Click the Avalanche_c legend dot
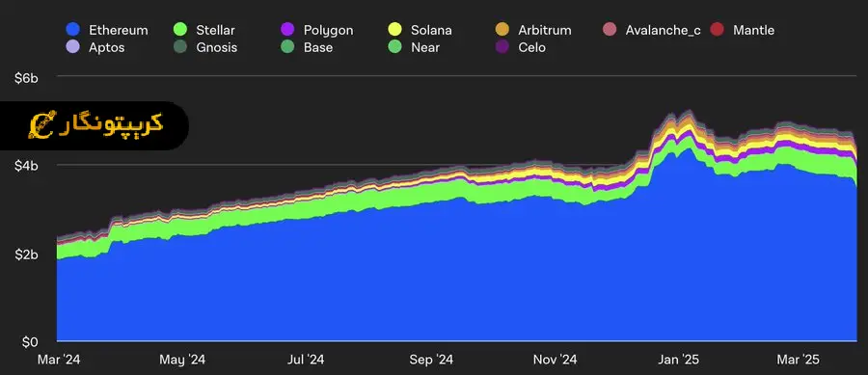 [610, 30]
